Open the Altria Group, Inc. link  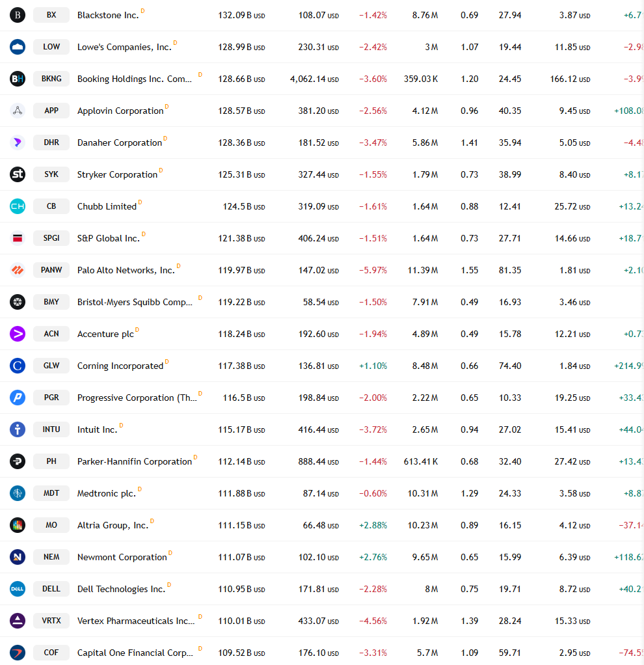tap(113, 526)
